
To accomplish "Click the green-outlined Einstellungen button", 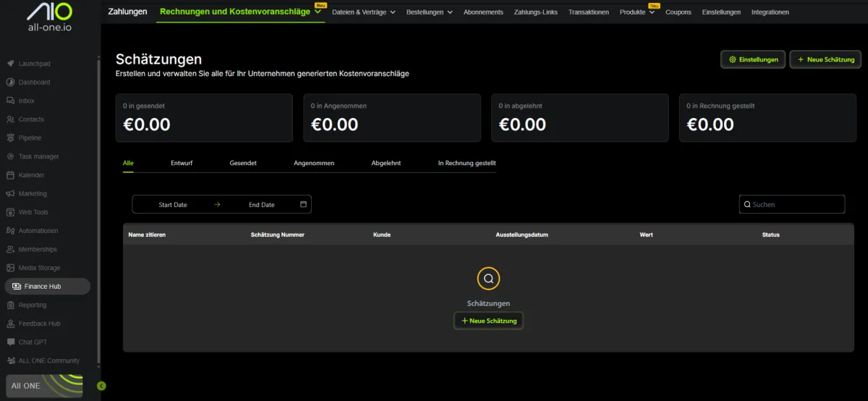I will 753,59.
